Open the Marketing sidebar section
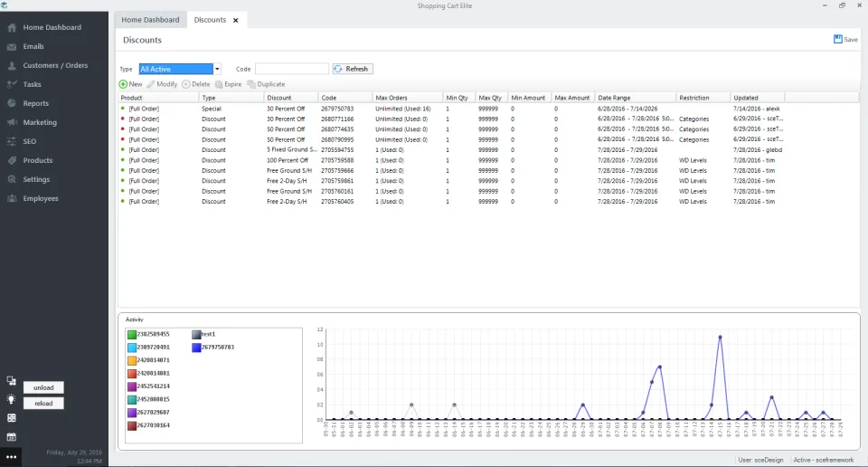 point(39,122)
